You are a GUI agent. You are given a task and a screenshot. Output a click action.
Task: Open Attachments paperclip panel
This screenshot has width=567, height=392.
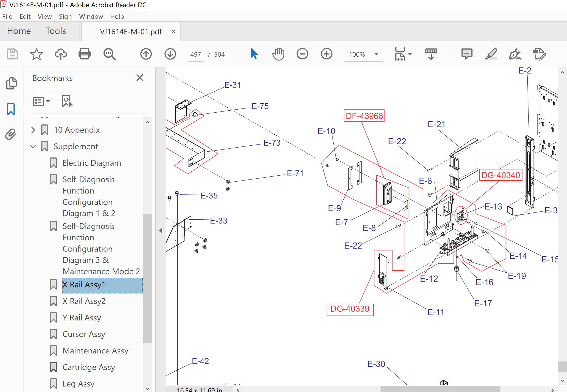(x=11, y=134)
